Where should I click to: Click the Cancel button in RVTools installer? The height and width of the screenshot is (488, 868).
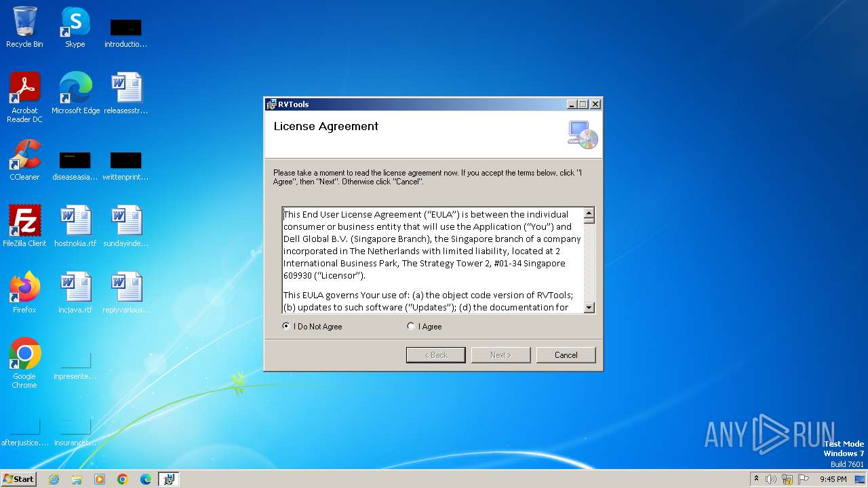point(566,355)
